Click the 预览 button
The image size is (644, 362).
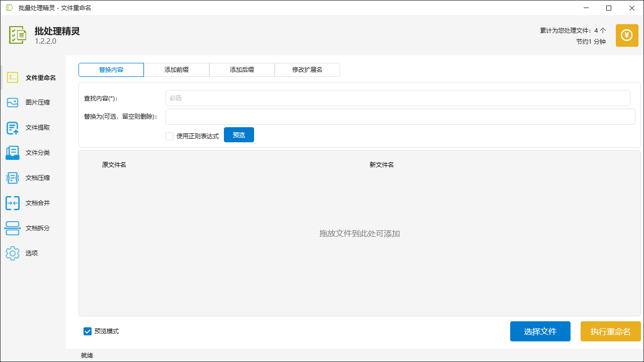[x=238, y=135]
